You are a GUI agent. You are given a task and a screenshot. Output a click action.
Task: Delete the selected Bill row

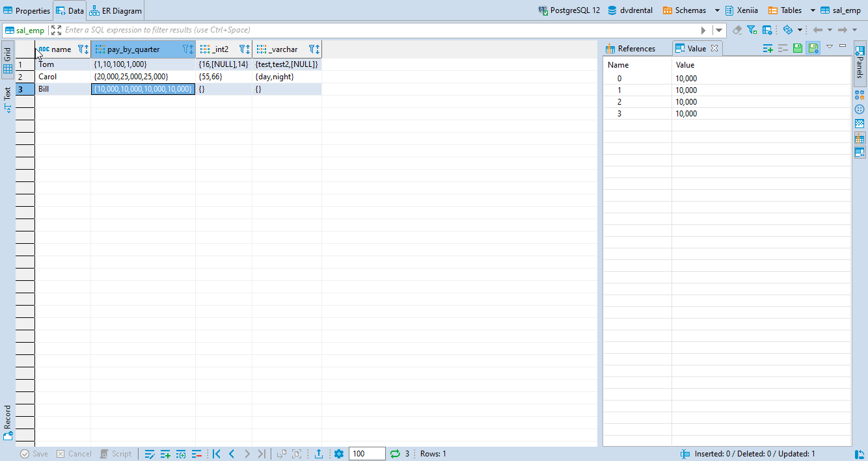click(197, 453)
